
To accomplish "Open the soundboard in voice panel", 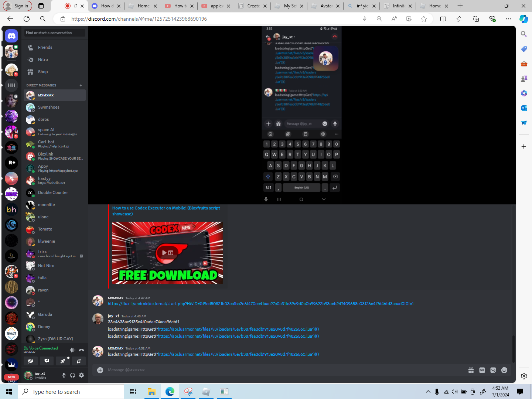I will tap(79, 361).
